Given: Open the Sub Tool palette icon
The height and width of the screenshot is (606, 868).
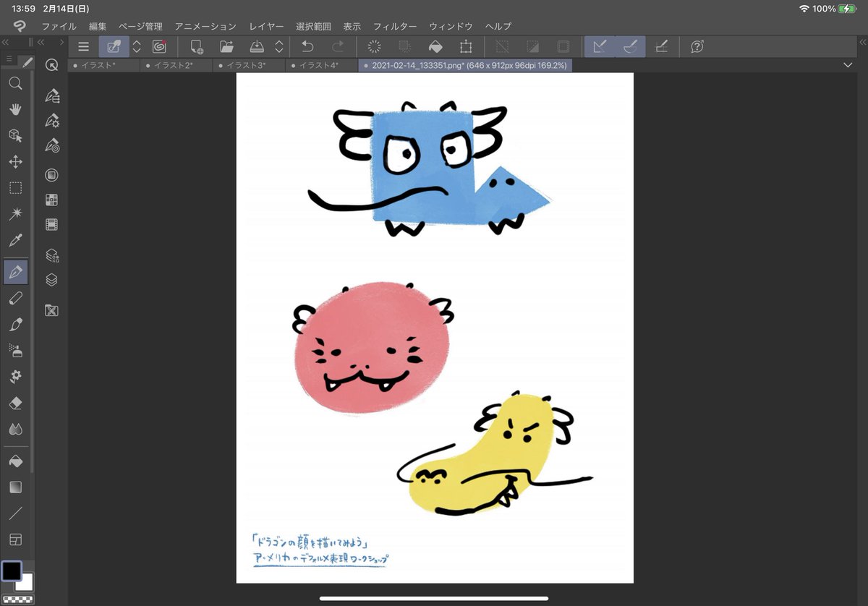Looking at the screenshot, I should point(51,95).
